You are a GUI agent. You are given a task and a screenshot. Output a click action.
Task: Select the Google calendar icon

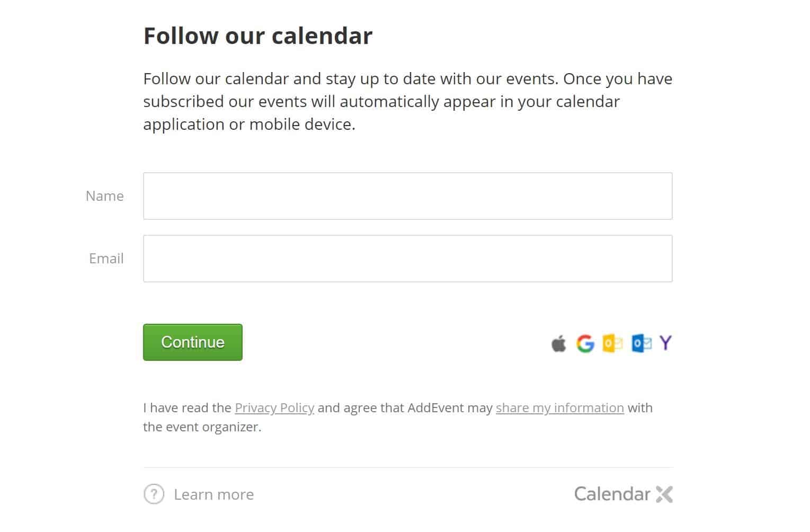coord(585,343)
